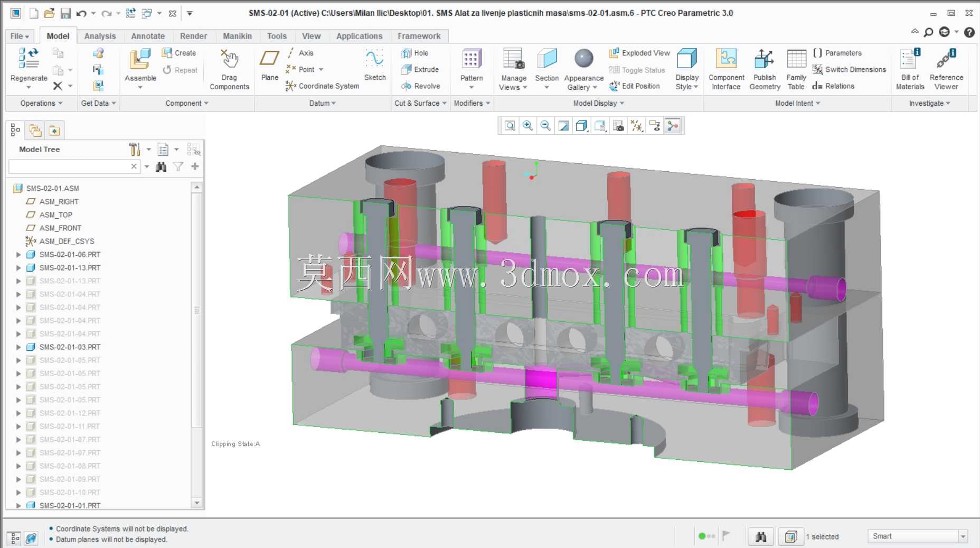Screen dimensions: 980x548
Task: Click the Refit view icon
Action: click(510, 126)
